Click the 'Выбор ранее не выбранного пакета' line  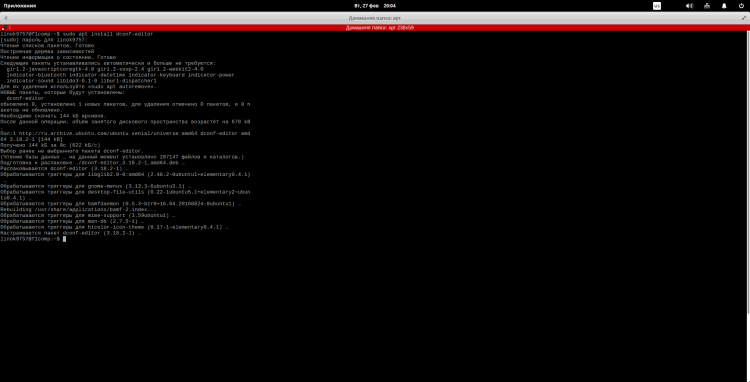pyautogui.click(x=72, y=151)
